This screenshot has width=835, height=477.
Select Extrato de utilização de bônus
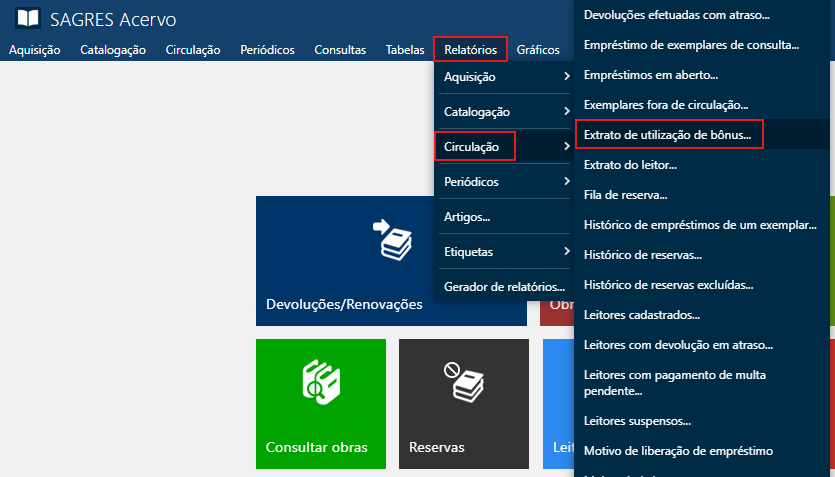(x=670, y=134)
